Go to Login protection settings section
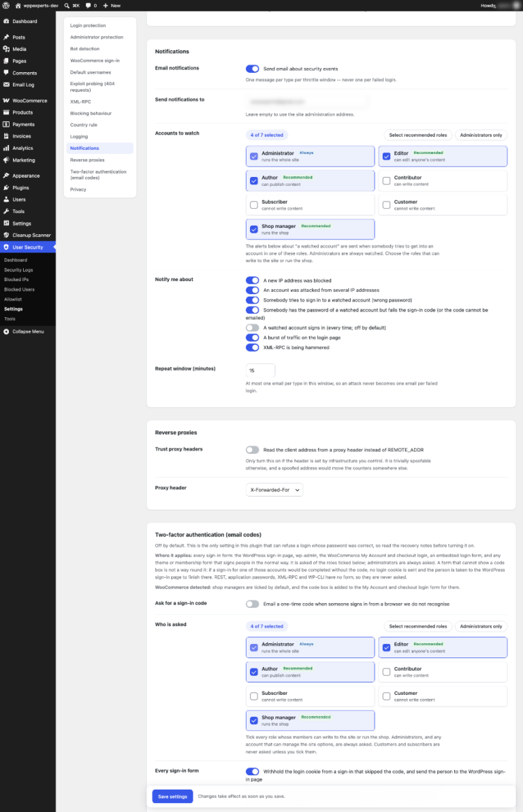This screenshot has width=523, height=812. [88, 25]
